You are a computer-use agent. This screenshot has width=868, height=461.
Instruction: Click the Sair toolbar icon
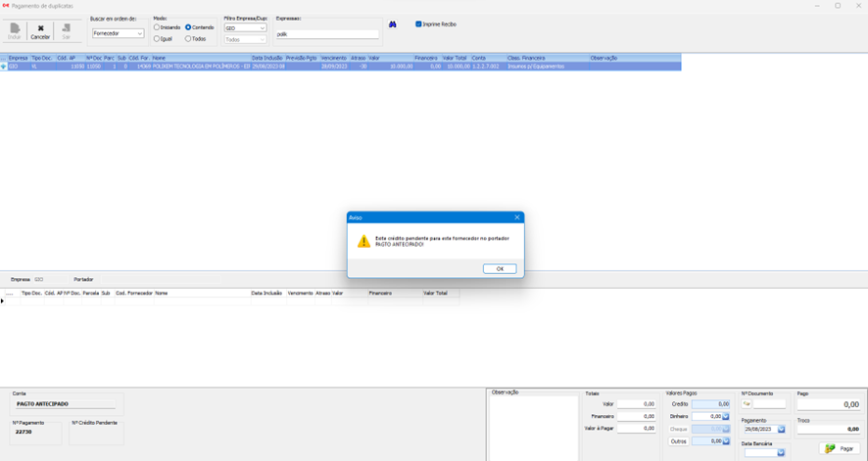(66, 31)
